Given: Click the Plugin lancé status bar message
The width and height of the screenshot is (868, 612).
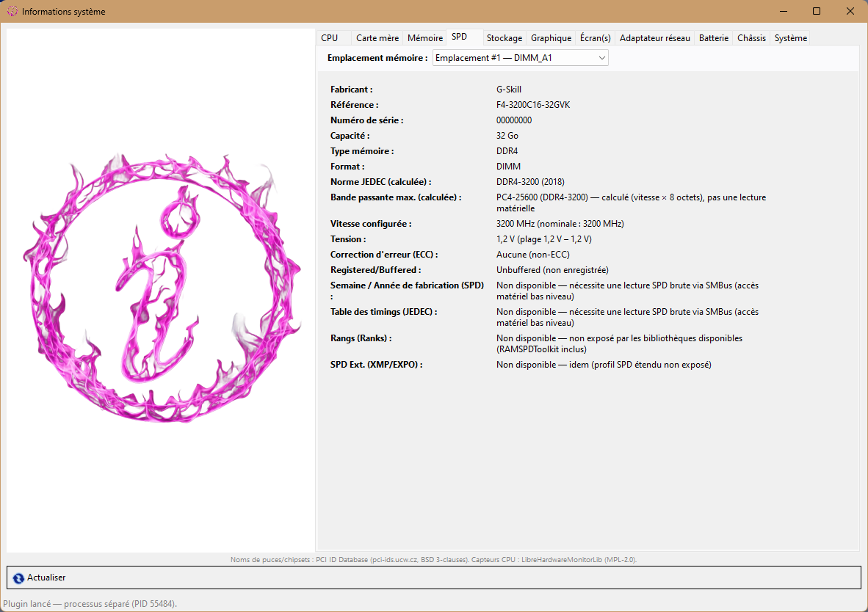Looking at the screenshot, I should click(x=90, y=604).
